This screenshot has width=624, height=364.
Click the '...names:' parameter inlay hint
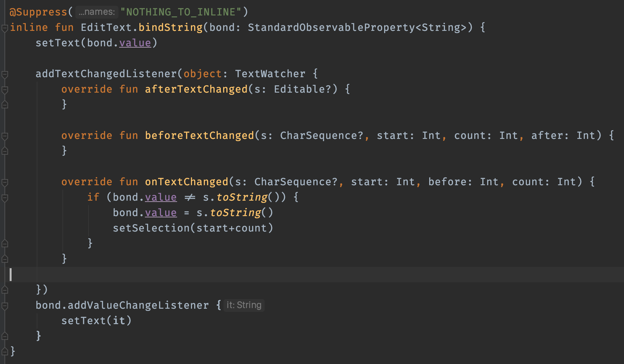(x=97, y=12)
